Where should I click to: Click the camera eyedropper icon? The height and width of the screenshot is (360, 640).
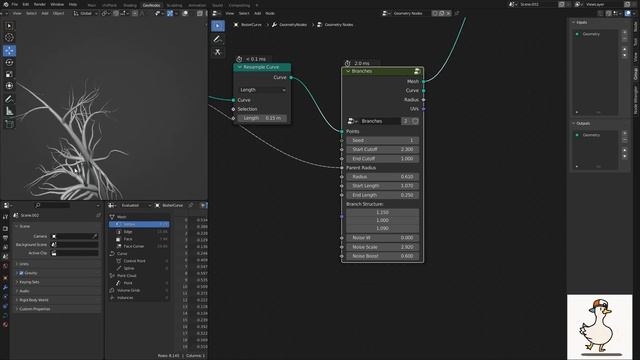95,236
